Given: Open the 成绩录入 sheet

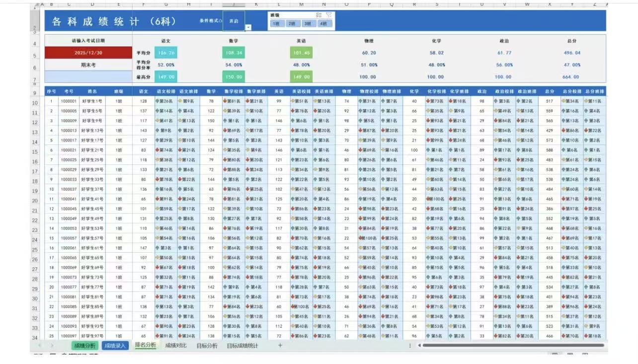Looking at the screenshot, I should tap(115, 346).
